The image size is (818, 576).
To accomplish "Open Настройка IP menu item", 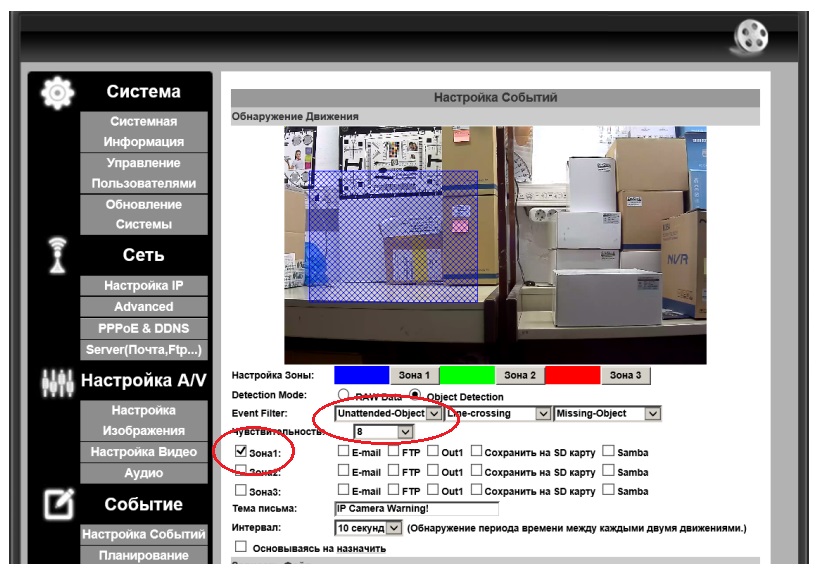I will [x=144, y=285].
